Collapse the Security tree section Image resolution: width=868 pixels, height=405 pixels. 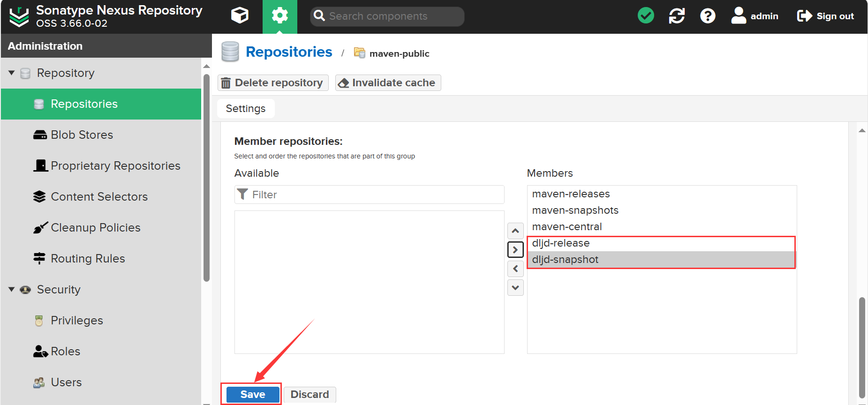pyautogui.click(x=12, y=290)
